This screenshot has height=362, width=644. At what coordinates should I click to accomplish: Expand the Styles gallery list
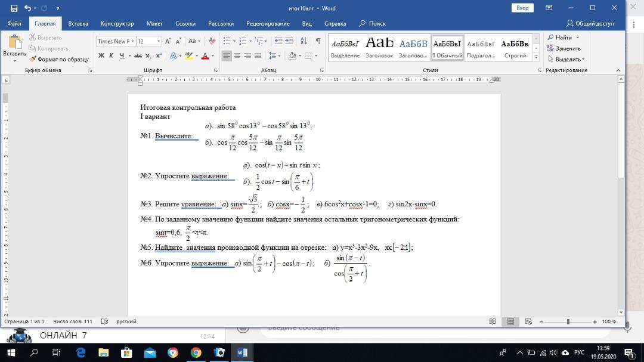(536, 57)
